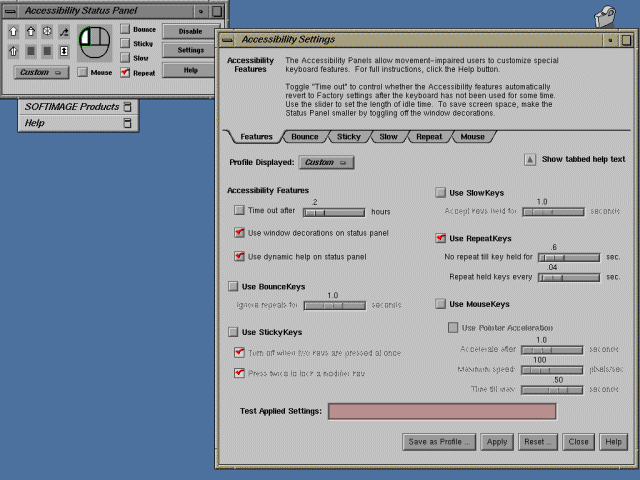Open the Profile Displayed Custom dropdown
The height and width of the screenshot is (480, 640).
pos(326,162)
